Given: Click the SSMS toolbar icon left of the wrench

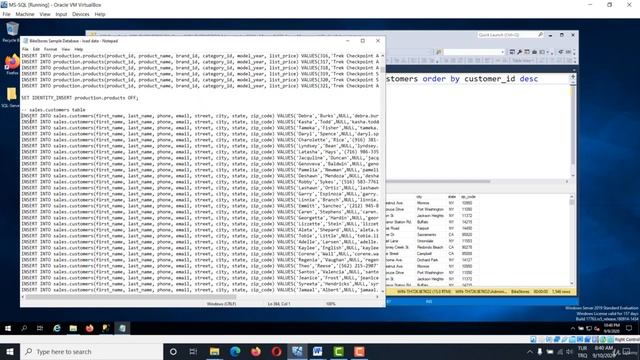Looking at the screenshot, I should pos(512,52).
